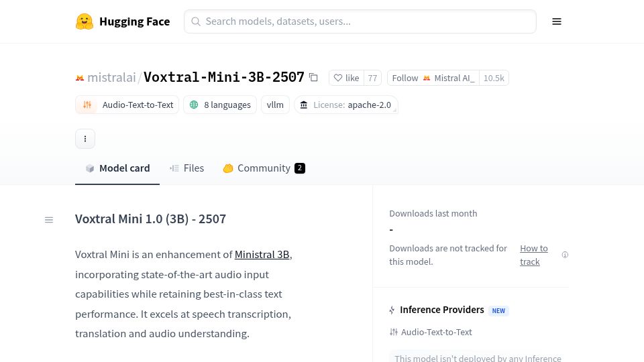This screenshot has width=644, height=362.
Task: Open the How to track link
Action: (534, 255)
